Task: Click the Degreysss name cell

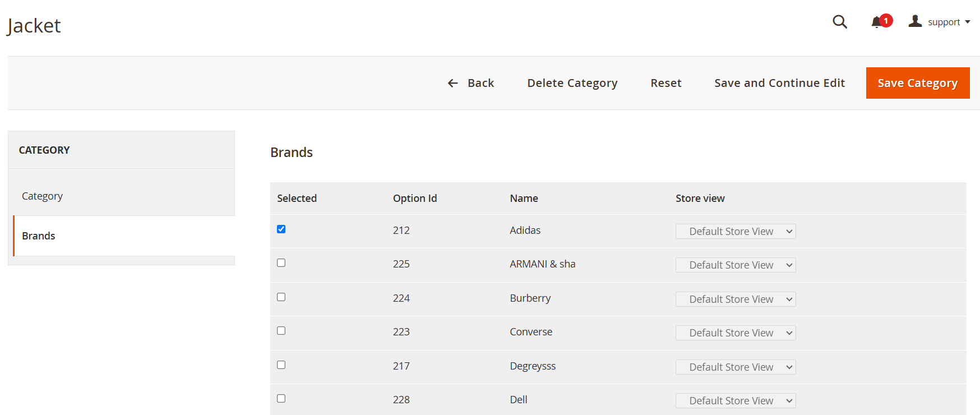Action: tap(533, 366)
